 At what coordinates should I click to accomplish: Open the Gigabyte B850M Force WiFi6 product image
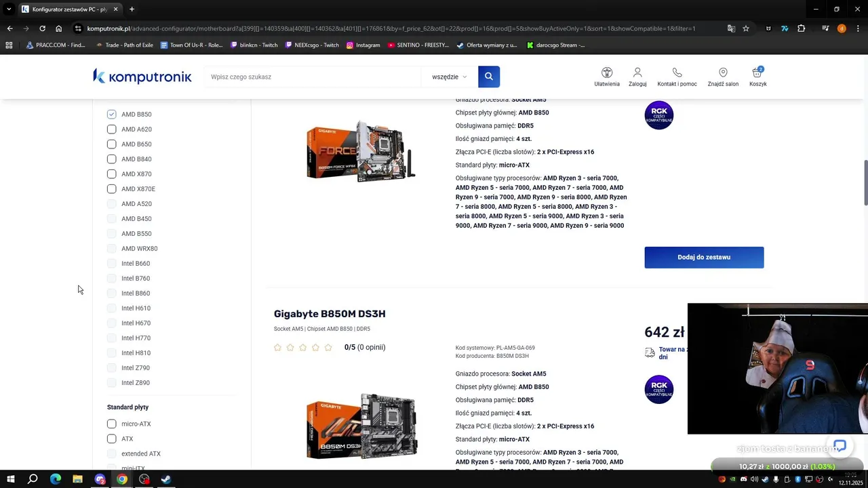[x=361, y=150]
